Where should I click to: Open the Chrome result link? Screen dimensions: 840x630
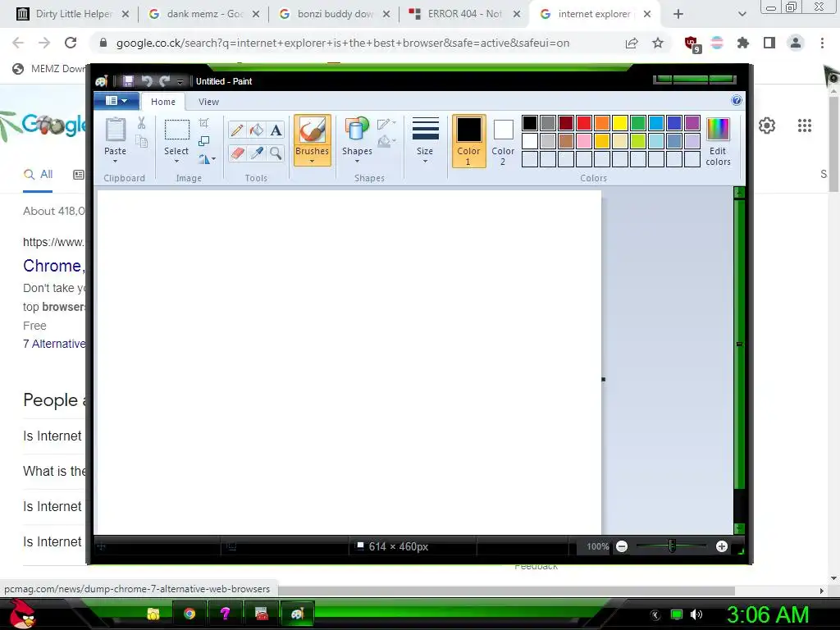(53, 266)
